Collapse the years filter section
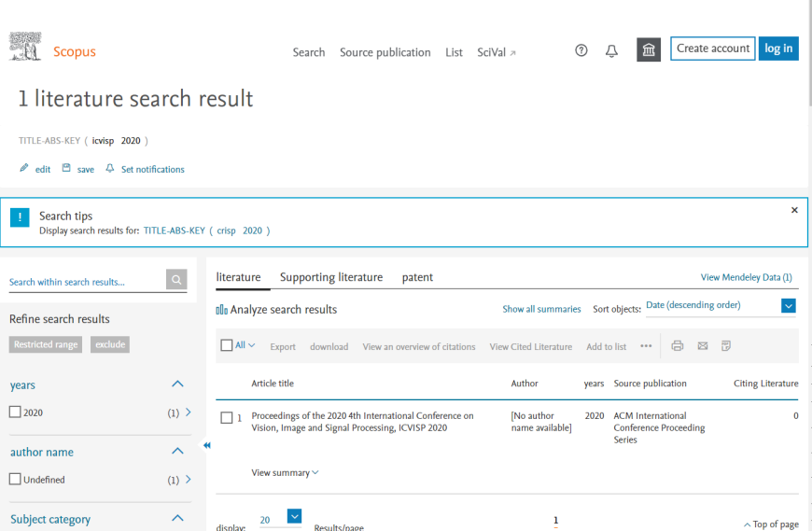 click(178, 384)
